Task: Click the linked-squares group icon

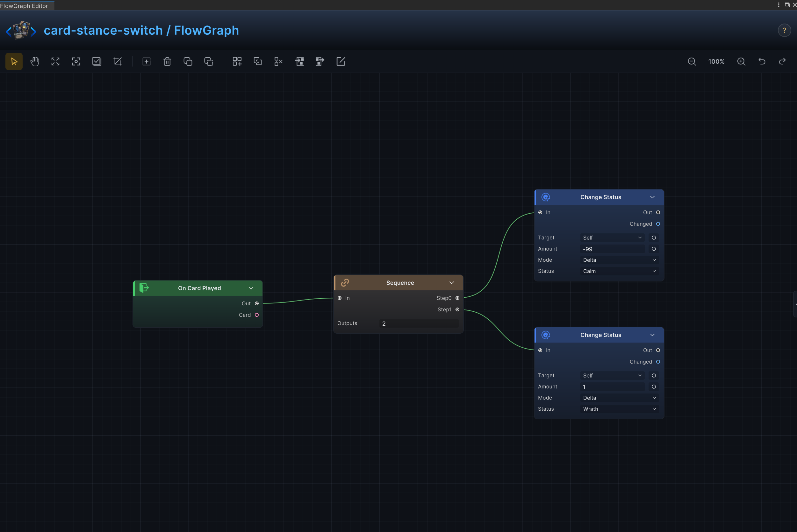Action: [258, 61]
